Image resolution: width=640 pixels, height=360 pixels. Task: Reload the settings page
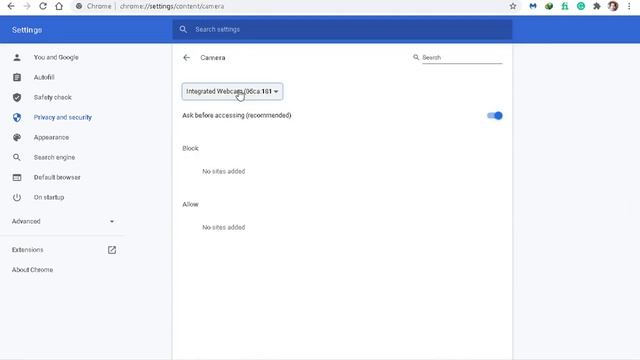(x=43, y=6)
